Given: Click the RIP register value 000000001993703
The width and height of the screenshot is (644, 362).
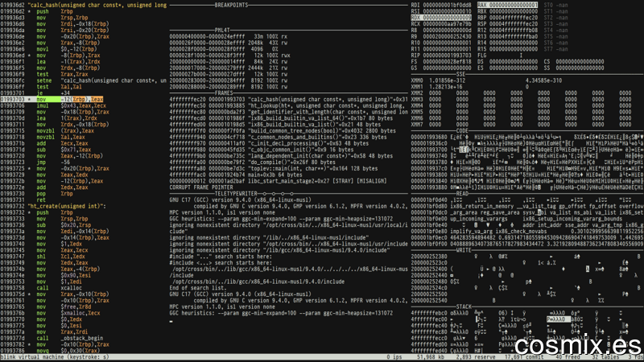Looking at the screenshot, I should 448,56.
